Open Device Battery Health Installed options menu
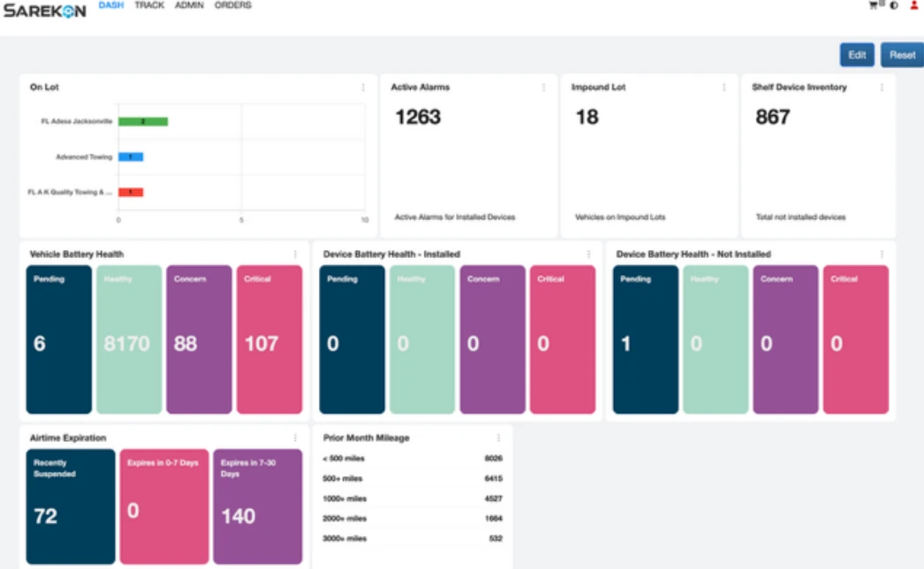This screenshot has width=924, height=569. [588, 254]
